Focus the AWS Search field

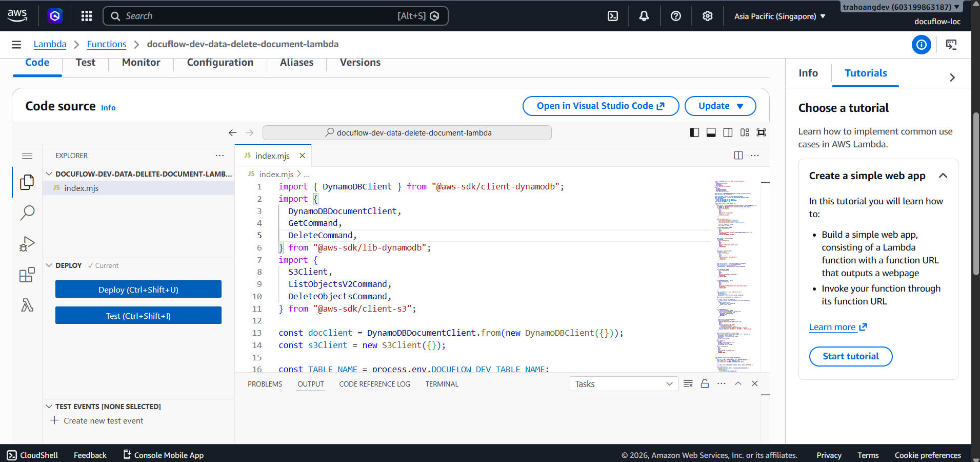(x=276, y=16)
